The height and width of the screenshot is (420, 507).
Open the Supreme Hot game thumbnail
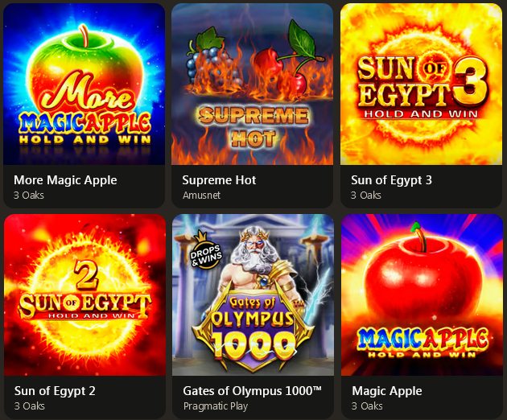point(252,84)
